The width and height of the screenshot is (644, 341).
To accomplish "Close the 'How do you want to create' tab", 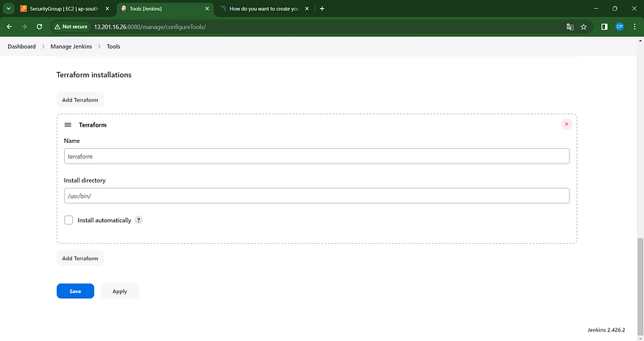I will pyautogui.click(x=307, y=9).
